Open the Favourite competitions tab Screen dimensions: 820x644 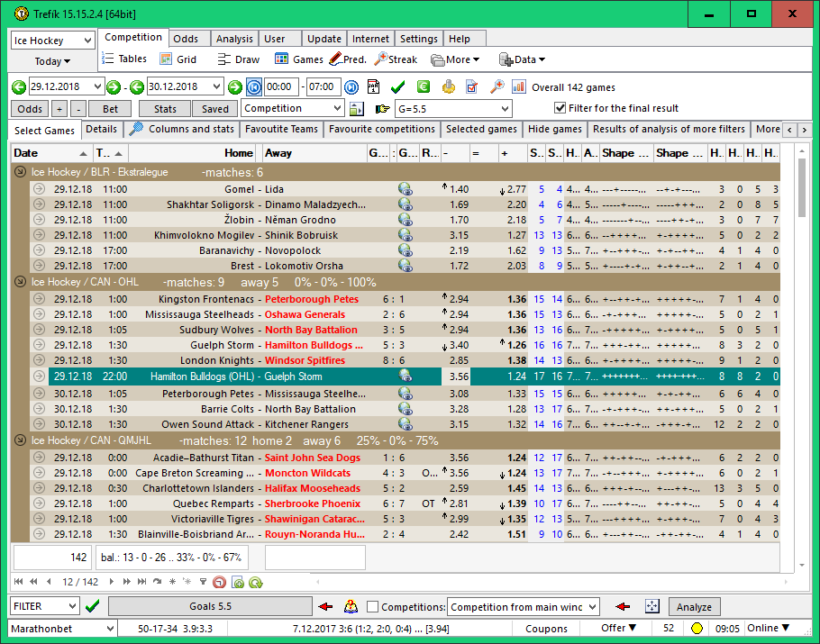pyautogui.click(x=381, y=130)
